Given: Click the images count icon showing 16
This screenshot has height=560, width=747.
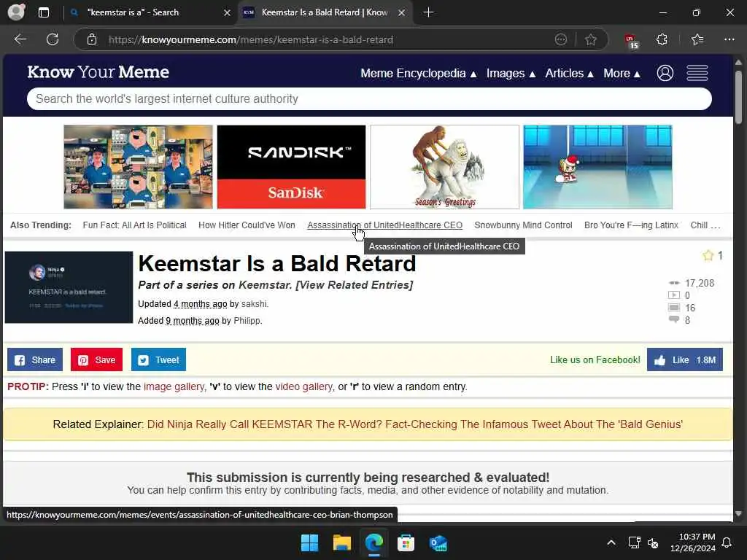Looking at the screenshot, I should 674,308.
